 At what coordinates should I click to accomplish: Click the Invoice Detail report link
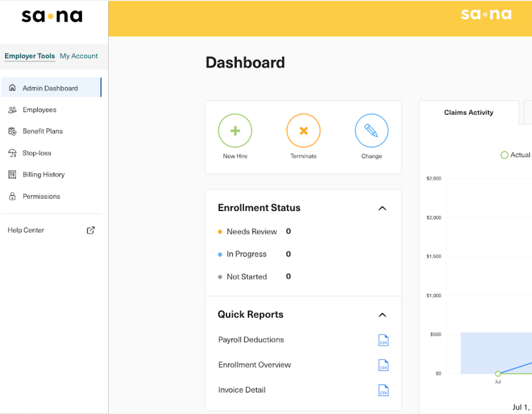click(x=242, y=390)
